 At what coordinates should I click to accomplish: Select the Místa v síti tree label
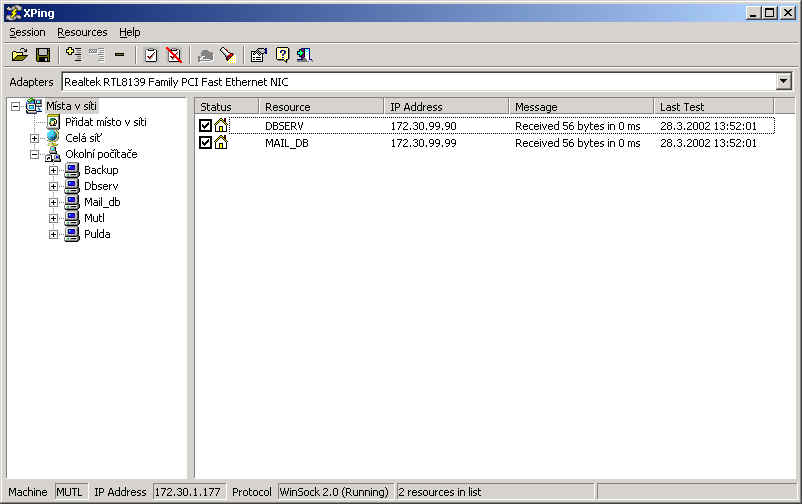[x=71, y=106]
